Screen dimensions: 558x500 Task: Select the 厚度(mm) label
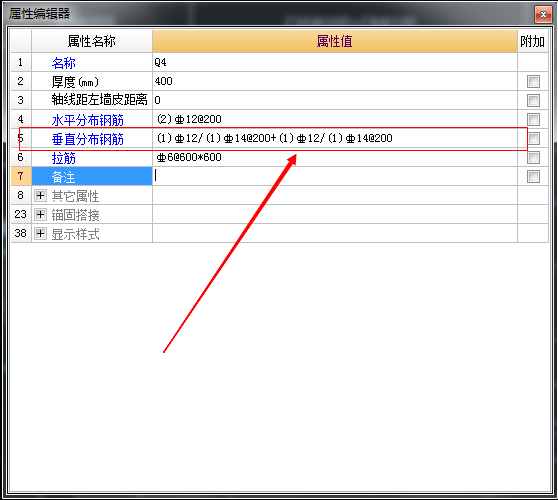(x=75, y=82)
